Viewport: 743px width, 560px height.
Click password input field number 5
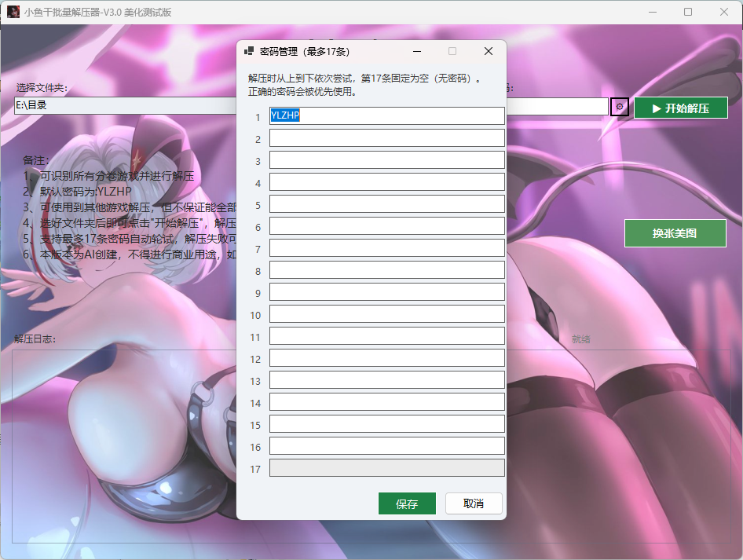coord(387,203)
